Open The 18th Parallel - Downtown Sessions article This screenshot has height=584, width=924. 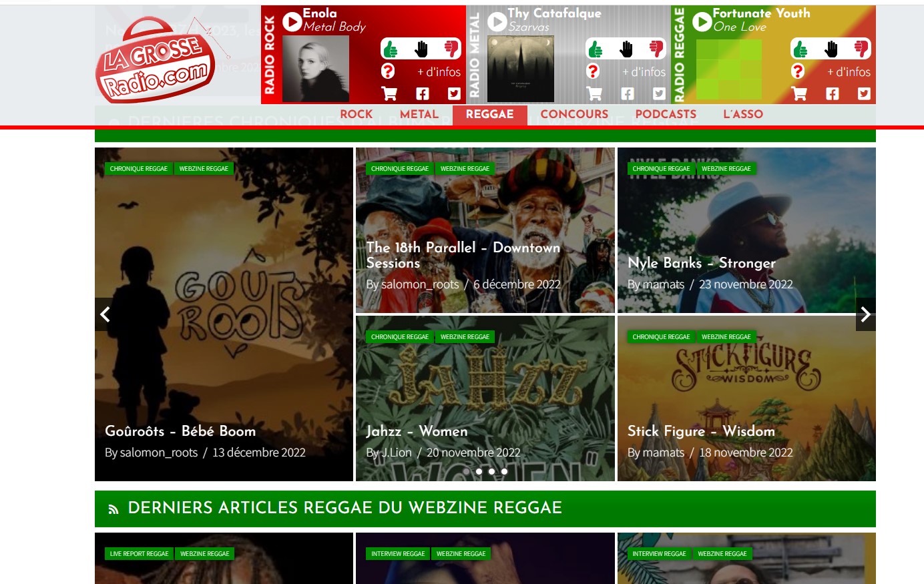point(463,255)
